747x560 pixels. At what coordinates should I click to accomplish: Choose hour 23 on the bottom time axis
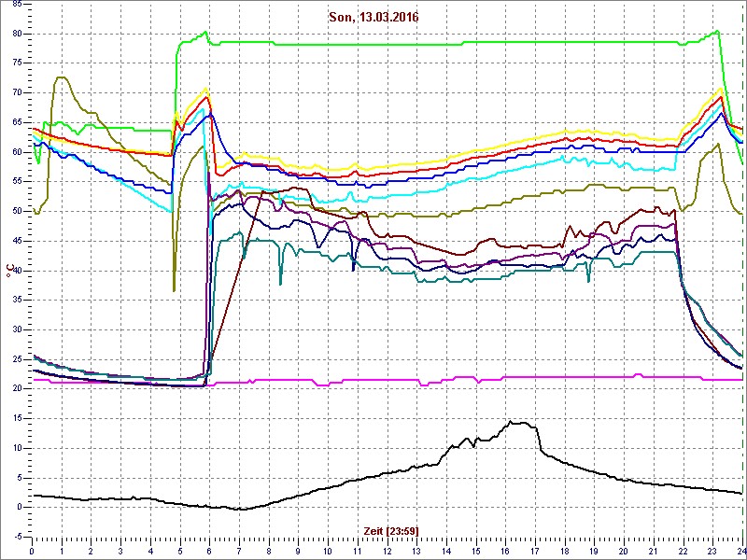click(x=712, y=552)
